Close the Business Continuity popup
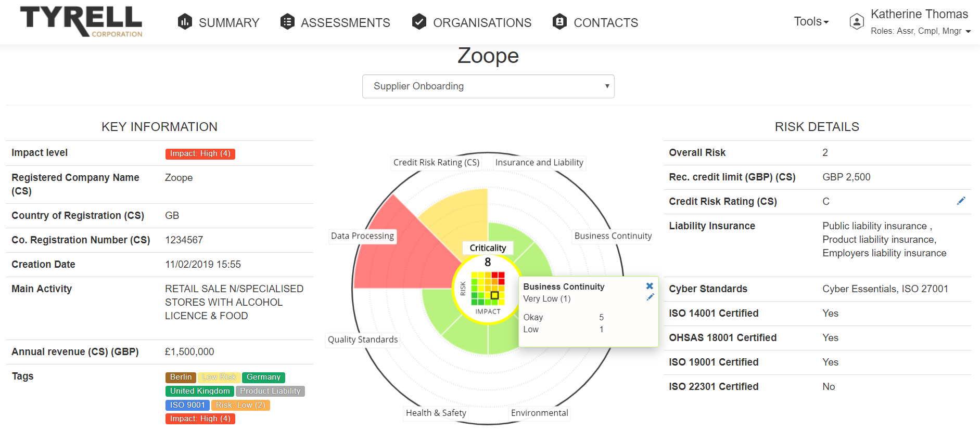This screenshot has height=430, width=980. (x=650, y=286)
